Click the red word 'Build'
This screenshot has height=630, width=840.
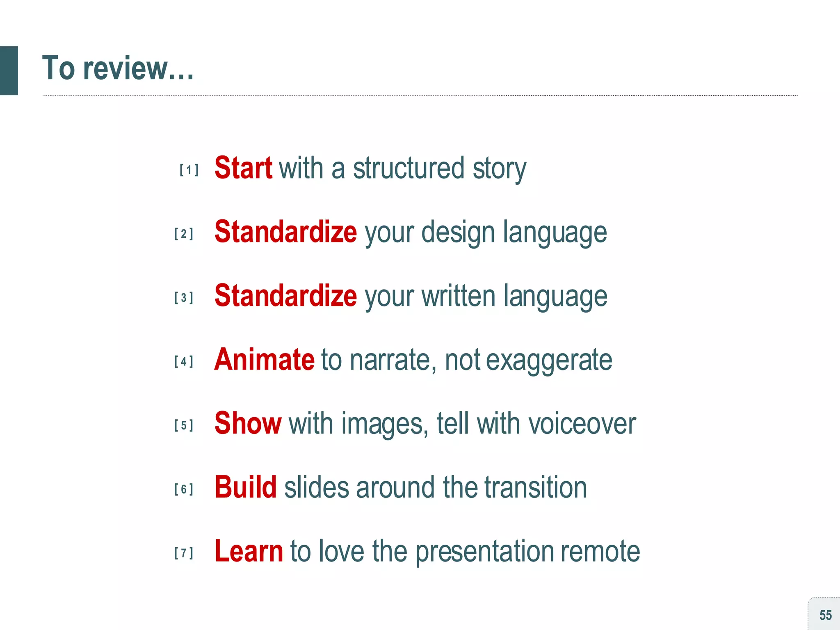click(x=245, y=487)
